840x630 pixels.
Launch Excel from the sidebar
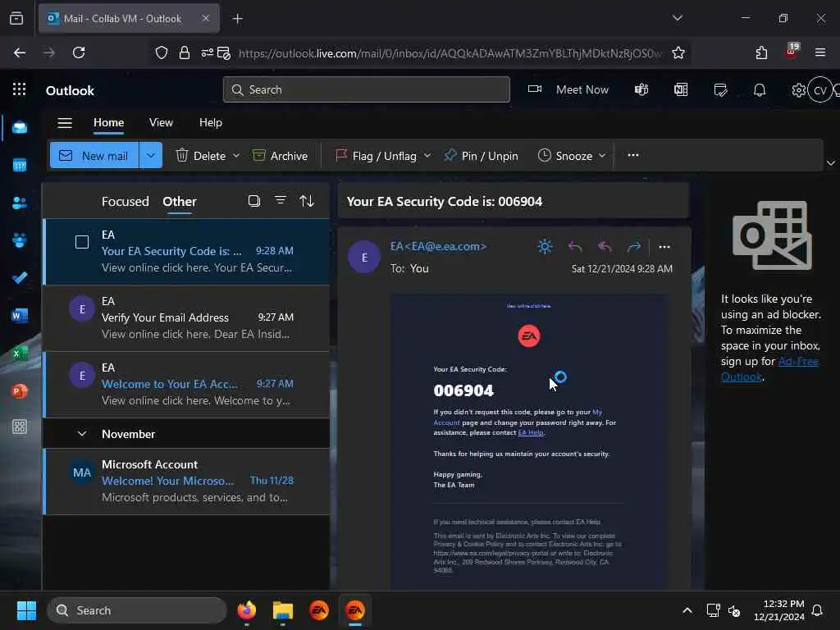pos(20,354)
